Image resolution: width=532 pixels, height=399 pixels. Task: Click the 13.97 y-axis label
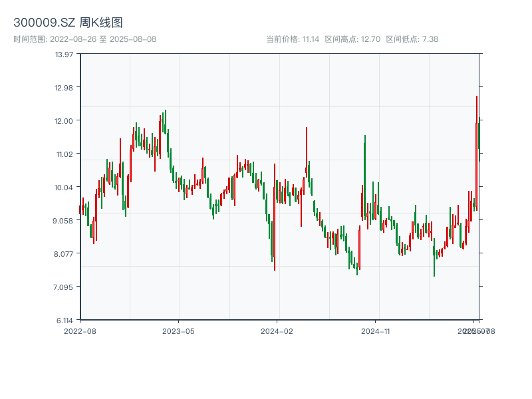coord(64,54)
